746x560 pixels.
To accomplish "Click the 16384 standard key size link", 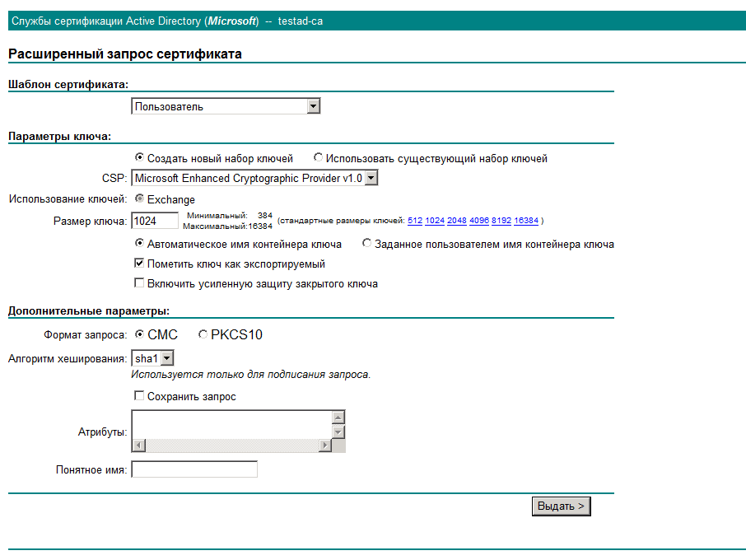I will (526, 220).
